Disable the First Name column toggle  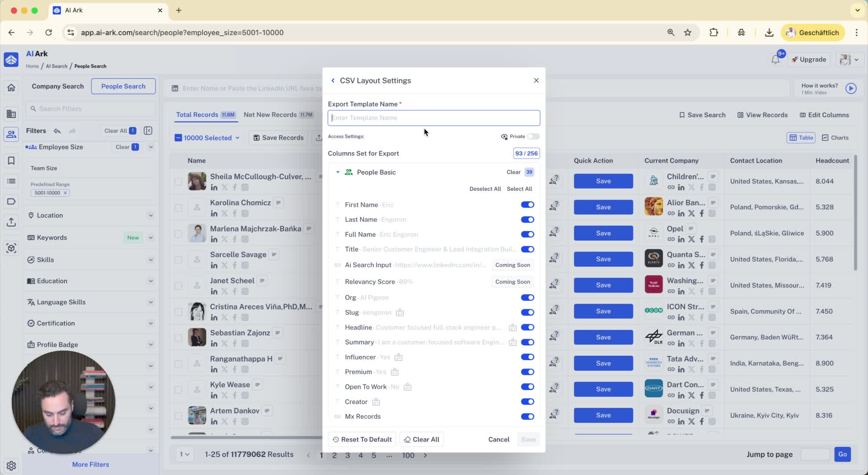tap(527, 205)
